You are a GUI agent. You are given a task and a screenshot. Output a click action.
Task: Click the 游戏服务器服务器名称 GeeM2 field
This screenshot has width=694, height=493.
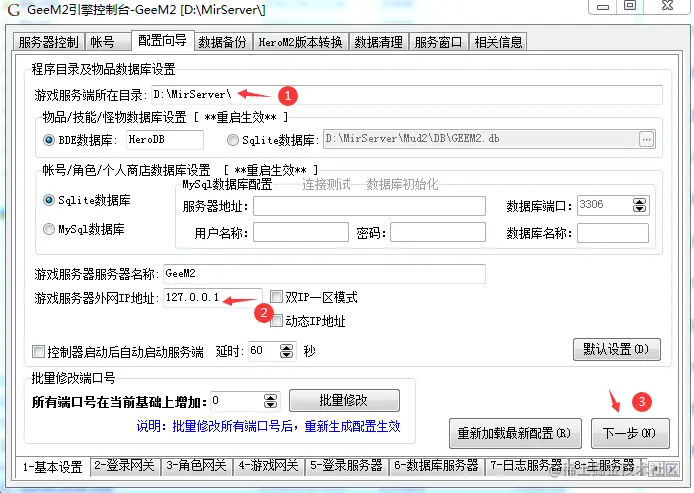[x=324, y=274]
